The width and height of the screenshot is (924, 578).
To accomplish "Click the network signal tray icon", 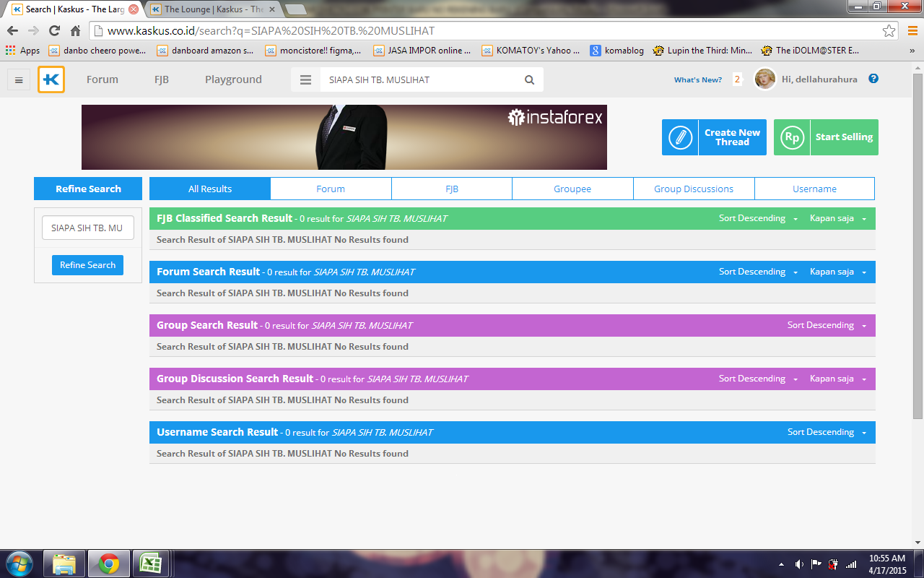I will pos(851,564).
